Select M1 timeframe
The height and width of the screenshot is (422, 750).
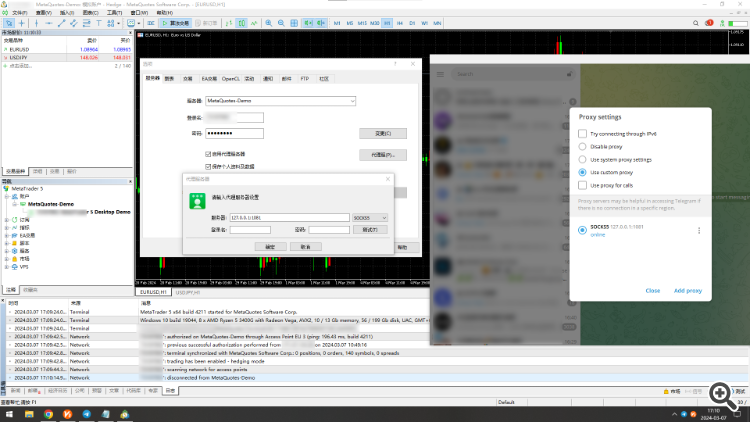tap(337, 23)
